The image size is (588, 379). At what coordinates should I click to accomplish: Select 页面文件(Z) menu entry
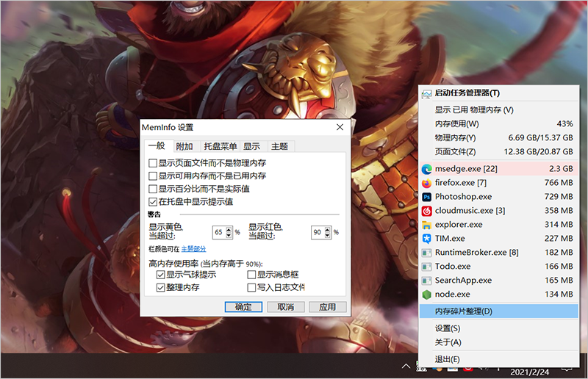tap(499, 151)
